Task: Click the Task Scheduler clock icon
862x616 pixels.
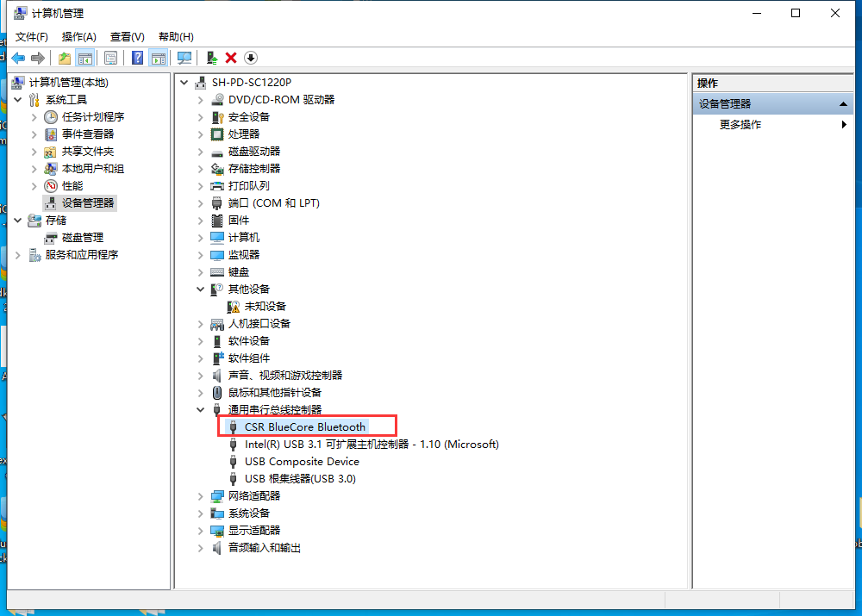Action: coord(51,117)
